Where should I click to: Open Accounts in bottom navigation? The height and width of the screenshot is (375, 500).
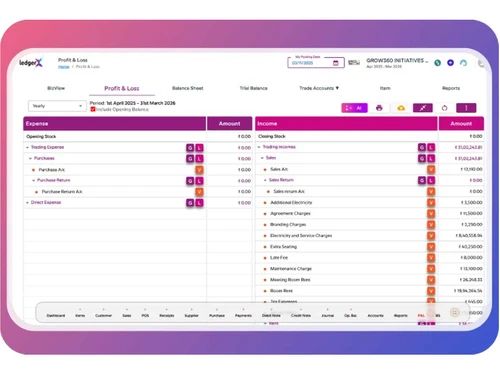375,315
